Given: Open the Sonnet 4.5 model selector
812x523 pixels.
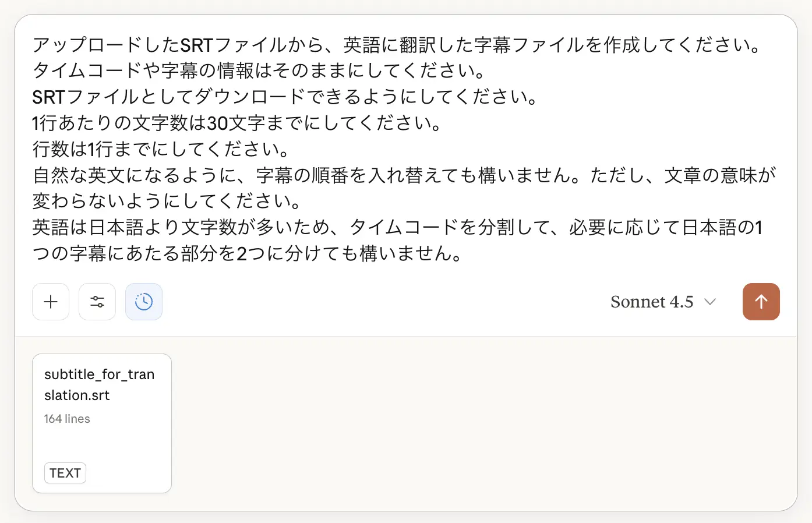Looking at the screenshot, I should coord(651,302).
